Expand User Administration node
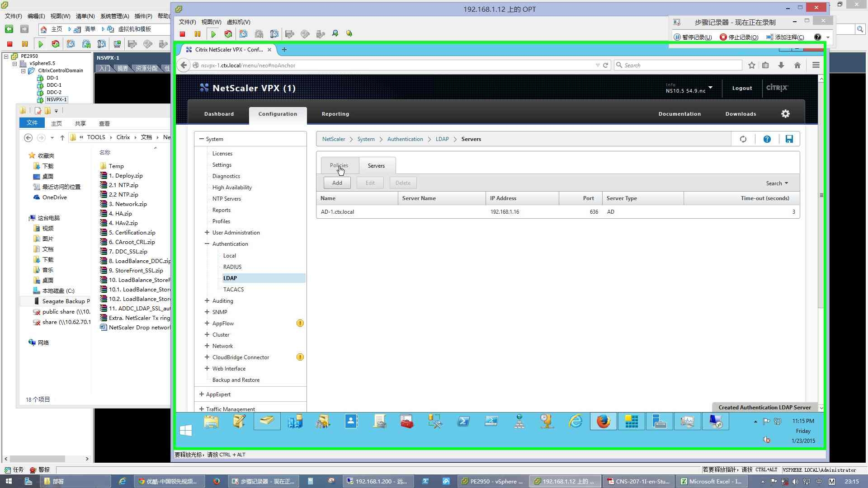 point(207,232)
